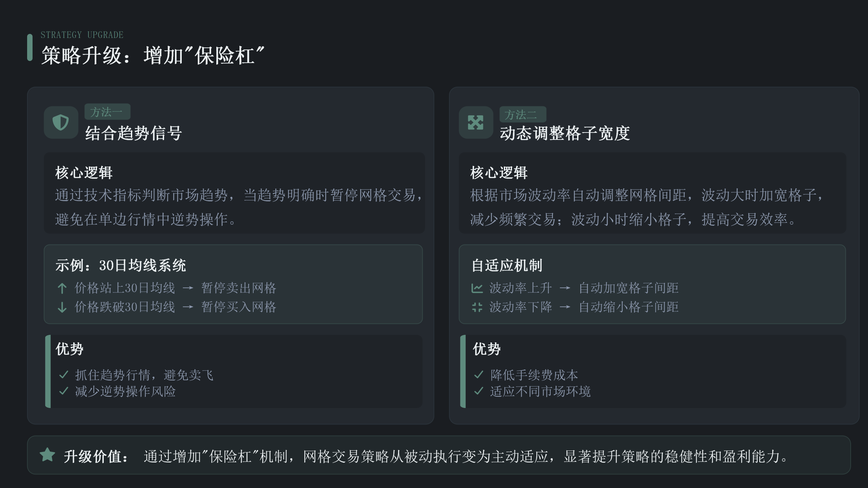The image size is (868, 488).
Task: Click the checkmark next to 降低手续费成本
Action: pos(478,375)
